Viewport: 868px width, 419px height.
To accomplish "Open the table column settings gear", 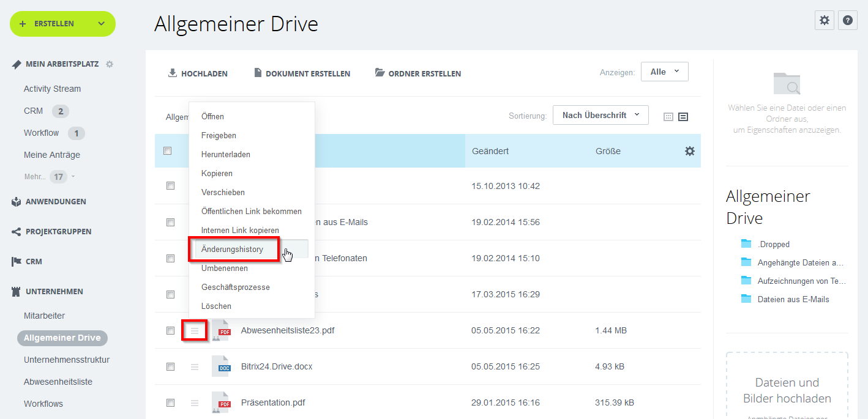I will click(689, 150).
